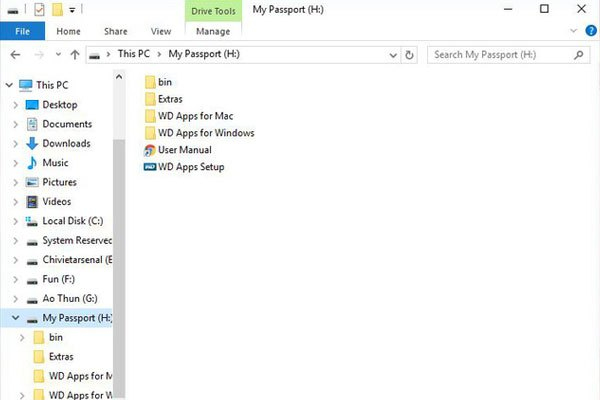This screenshot has width=600, height=400.
Task: Select the WD Apps for Windows folder
Action: pos(206,132)
